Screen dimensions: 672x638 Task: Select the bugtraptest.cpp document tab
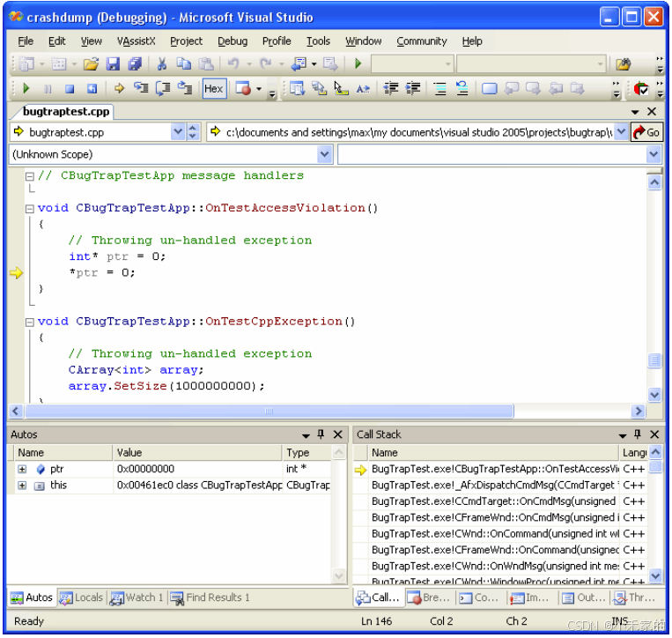(x=65, y=112)
